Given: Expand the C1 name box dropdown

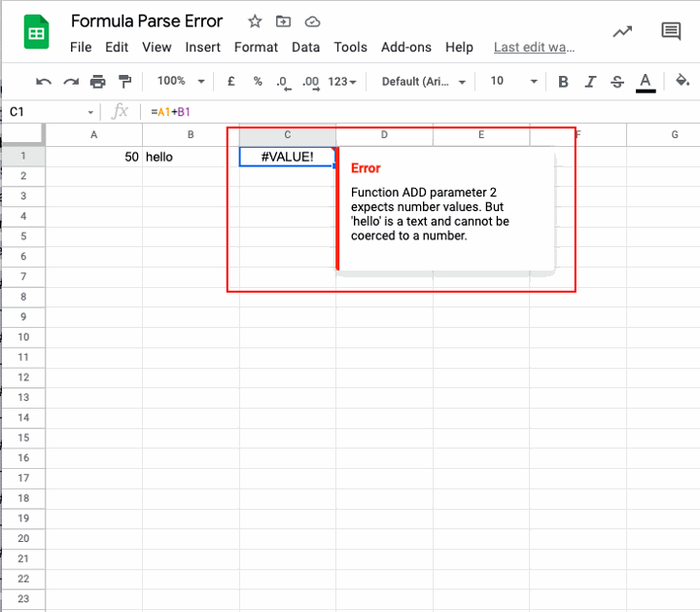Looking at the screenshot, I should [90, 112].
